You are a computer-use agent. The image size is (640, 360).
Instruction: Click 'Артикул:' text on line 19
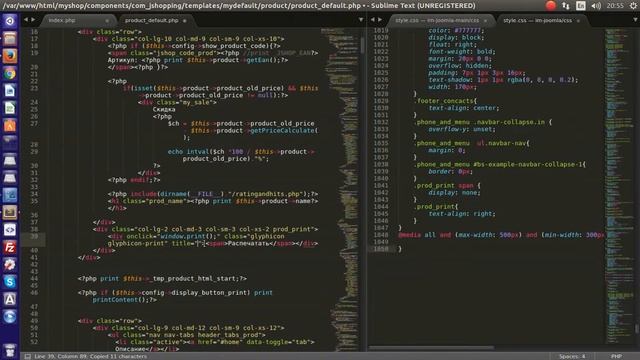[123, 60]
